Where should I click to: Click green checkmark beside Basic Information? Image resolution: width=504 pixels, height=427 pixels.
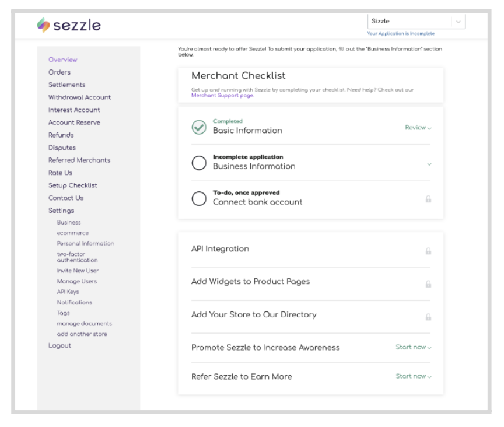point(199,128)
